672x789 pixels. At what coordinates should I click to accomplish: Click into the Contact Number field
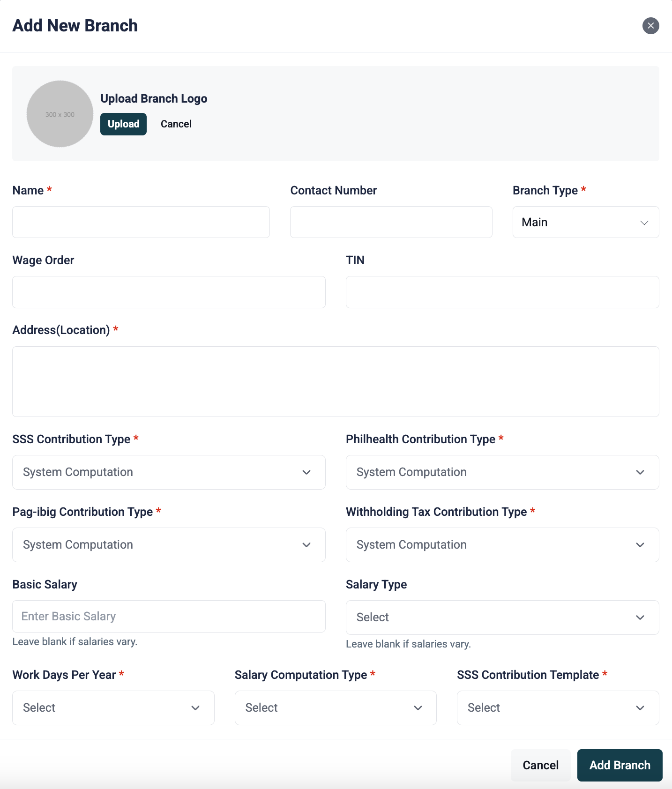(391, 222)
